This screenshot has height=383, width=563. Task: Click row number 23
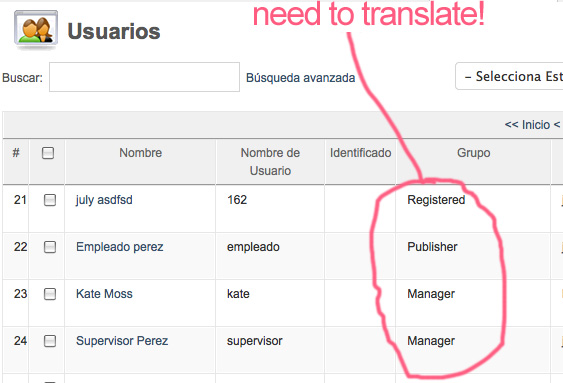20,294
